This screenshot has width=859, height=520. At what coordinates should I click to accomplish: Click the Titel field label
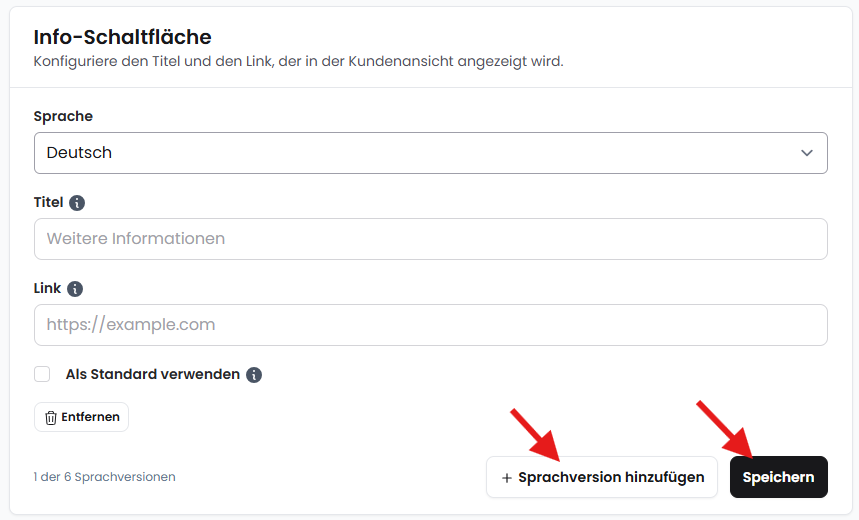click(48, 202)
